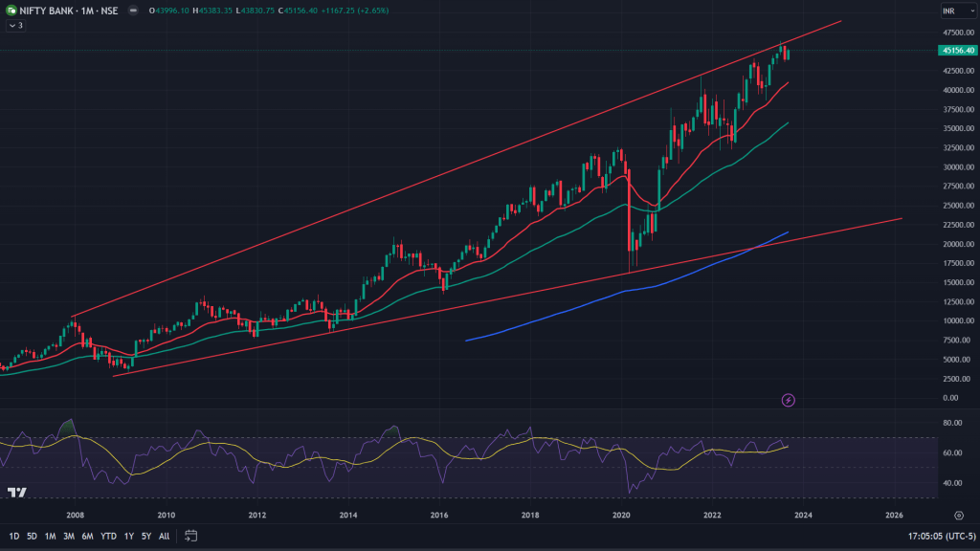Show All available data range
980x551 pixels.
tap(164, 536)
